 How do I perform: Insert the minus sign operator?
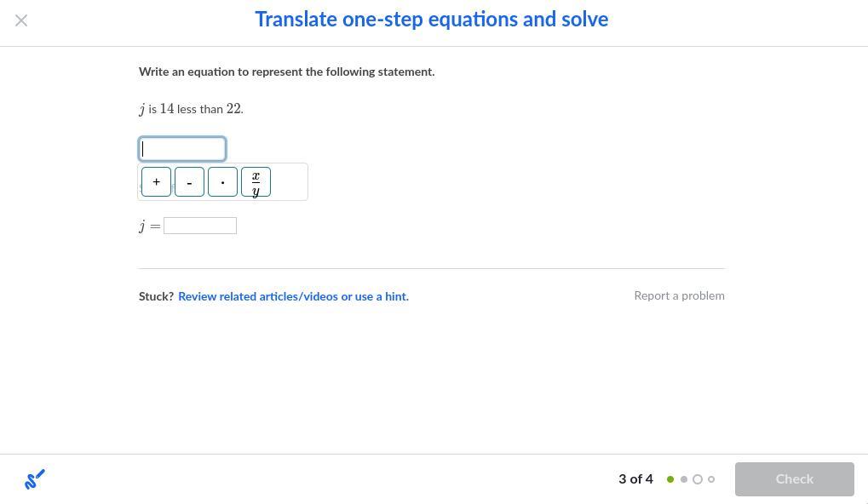(x=189, y=182)
